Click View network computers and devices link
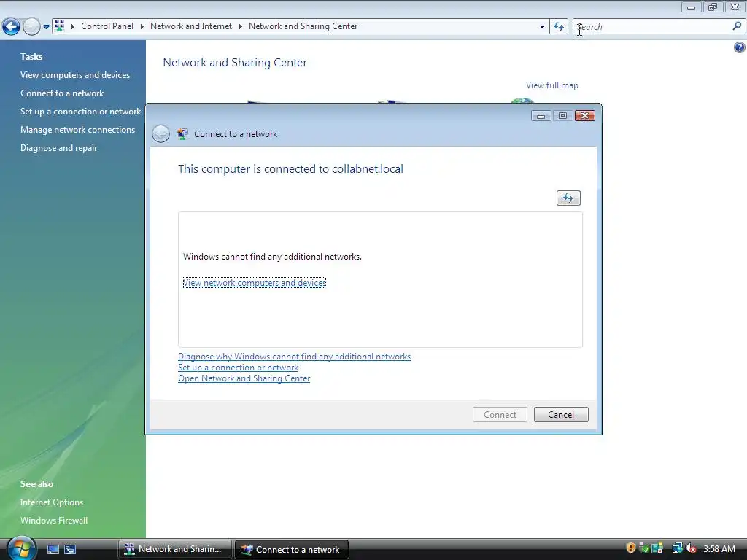This screenshot has width=747, height=560. pyautogui.click(x=255, y=283)
